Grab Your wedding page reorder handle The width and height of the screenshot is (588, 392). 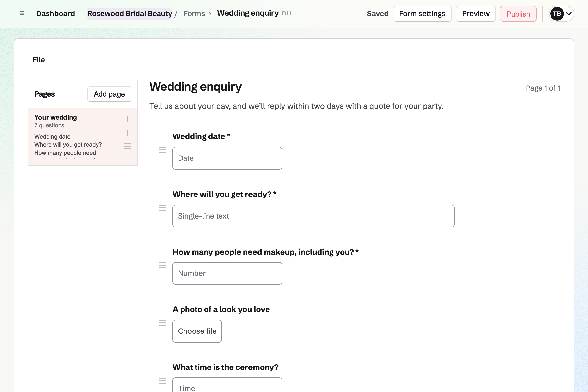tap(127, 146)
